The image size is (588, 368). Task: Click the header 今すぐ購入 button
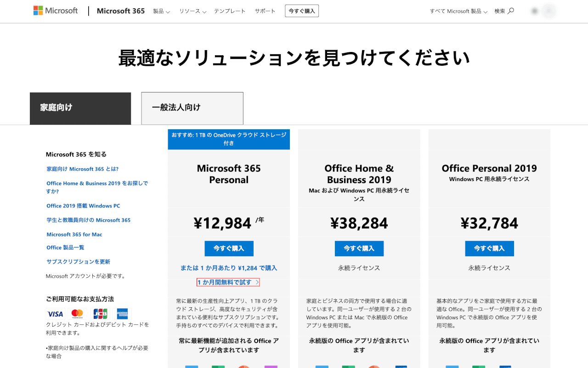click(x=302, y=11)
